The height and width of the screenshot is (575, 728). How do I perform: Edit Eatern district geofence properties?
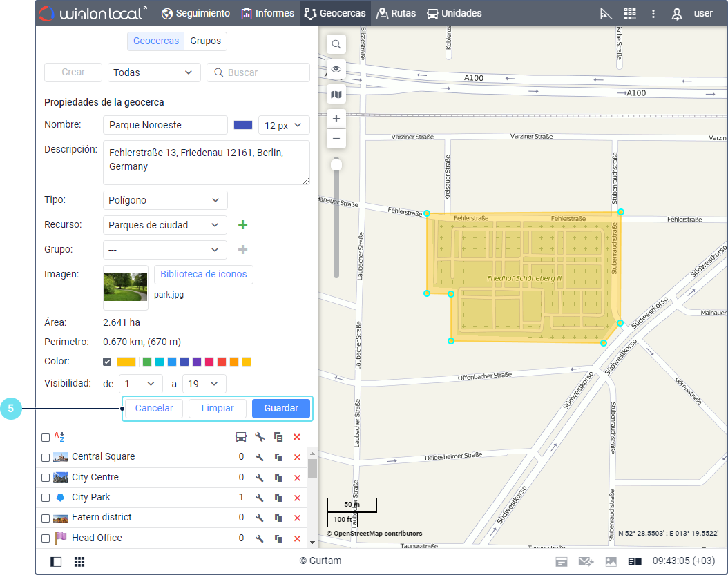point(260,518)
